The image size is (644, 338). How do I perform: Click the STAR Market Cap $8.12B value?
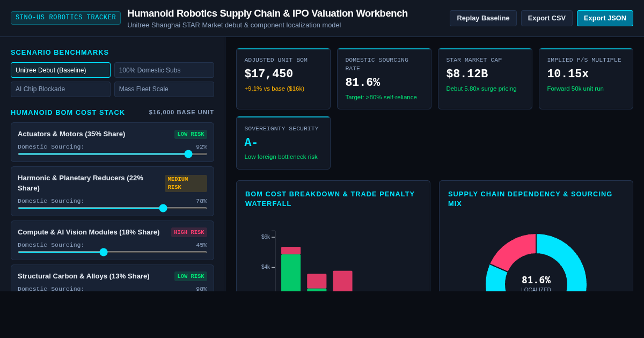point(467,74)
